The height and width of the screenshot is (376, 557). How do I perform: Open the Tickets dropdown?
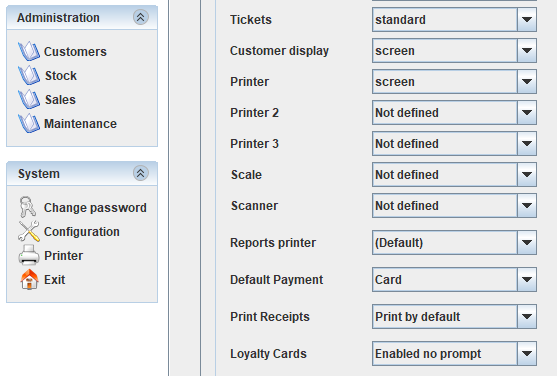pos(454,20)
